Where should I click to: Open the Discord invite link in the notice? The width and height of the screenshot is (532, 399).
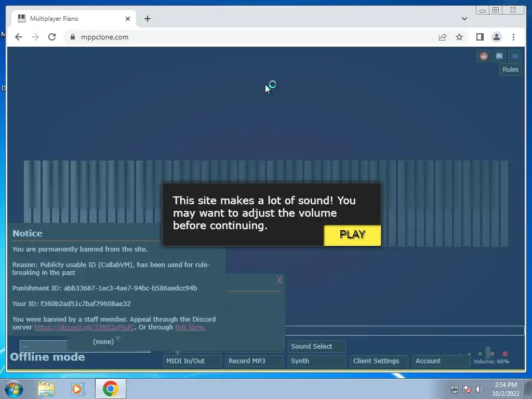84,327
